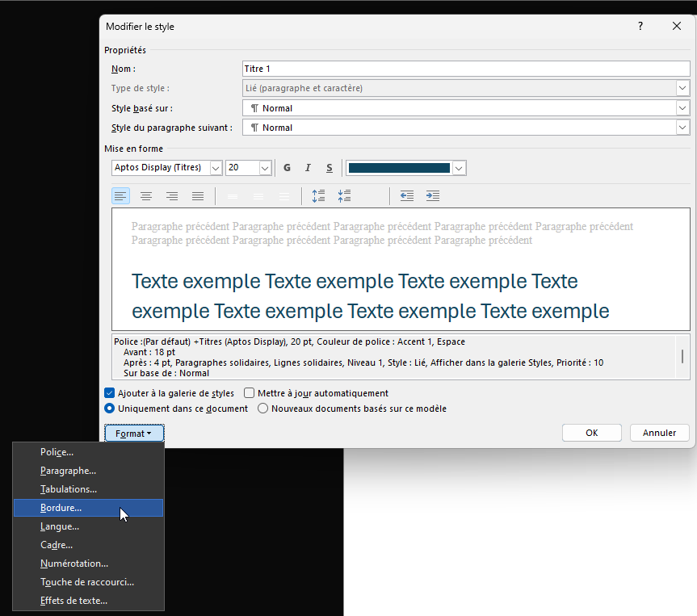The height and width of the screenshot is (616, 697).
Task: Open the font name dropdown (Aptos Display)
Action: coord(216,168)
